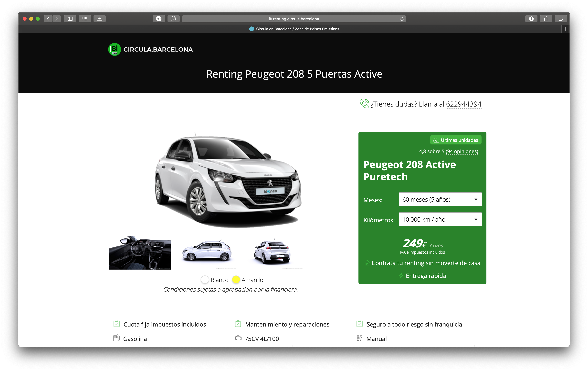Click the Condiciones sujetas a aprobación text
588x371 pixels.
coord(231,290)
